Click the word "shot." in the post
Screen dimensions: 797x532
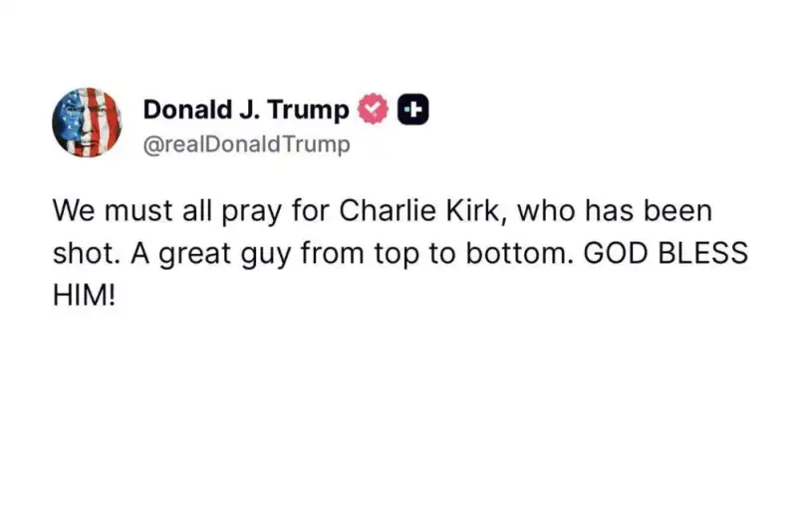(x=82, y=252)
